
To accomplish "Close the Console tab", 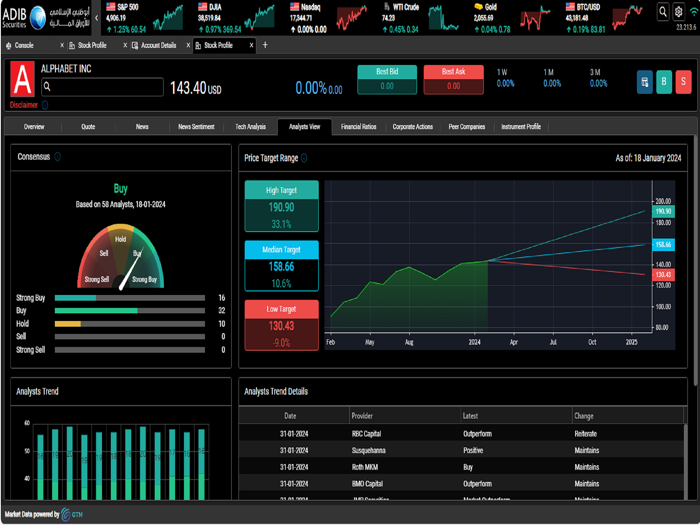I will pos(62,45).
